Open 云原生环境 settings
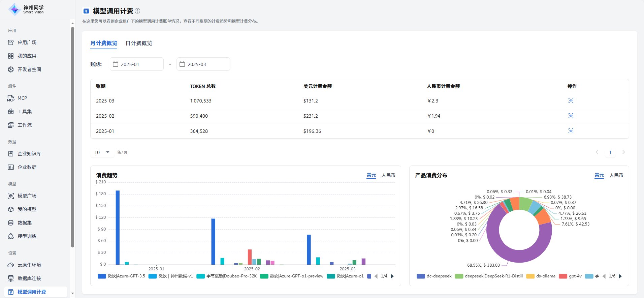 pos(29,265)
